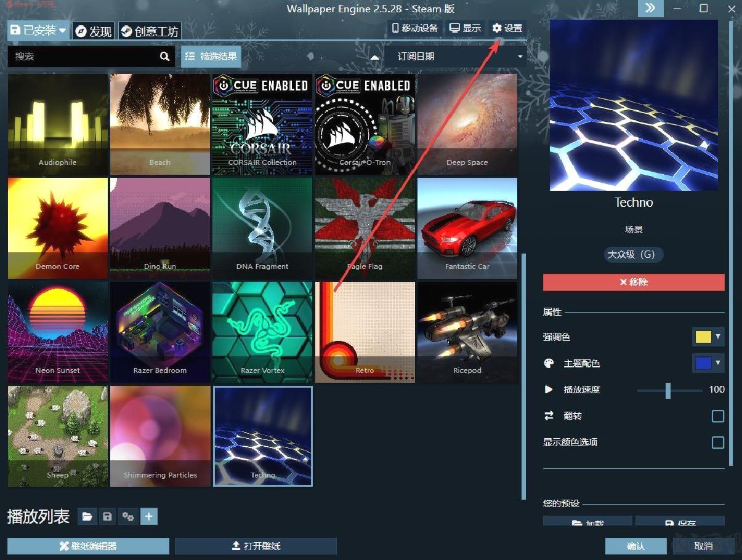Screen dimensions: 742x560
Task: Select the Techno wallpaper in the grid
Action: pyautogui.click(x=262, y=436)
